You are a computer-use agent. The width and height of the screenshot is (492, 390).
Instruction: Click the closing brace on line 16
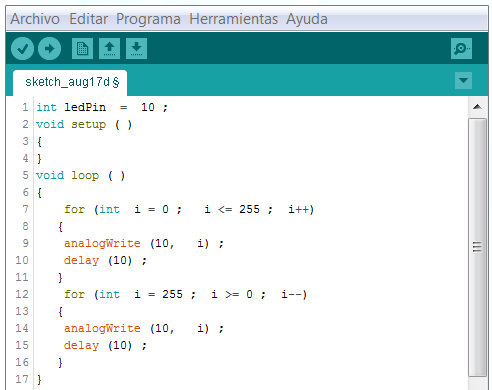click(60, 363)
